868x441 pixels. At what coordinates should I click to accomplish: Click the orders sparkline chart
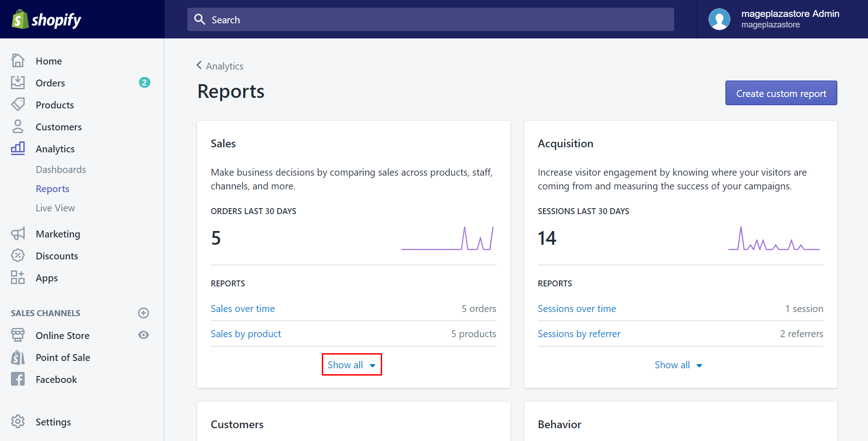point(448,238)
